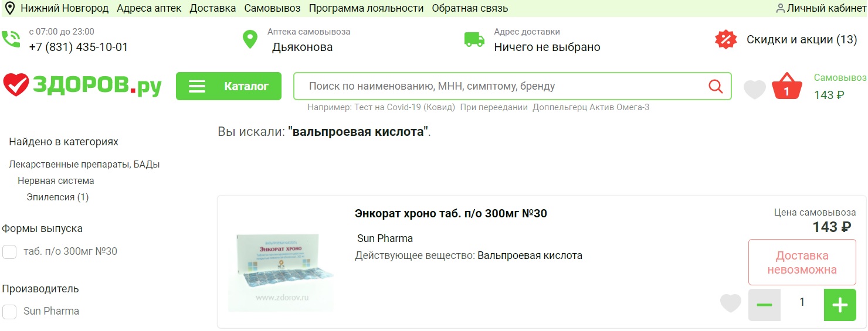Open the Энкорат хроно product title
This screenshot has height=331, width=868.
[x=450, y=214]
